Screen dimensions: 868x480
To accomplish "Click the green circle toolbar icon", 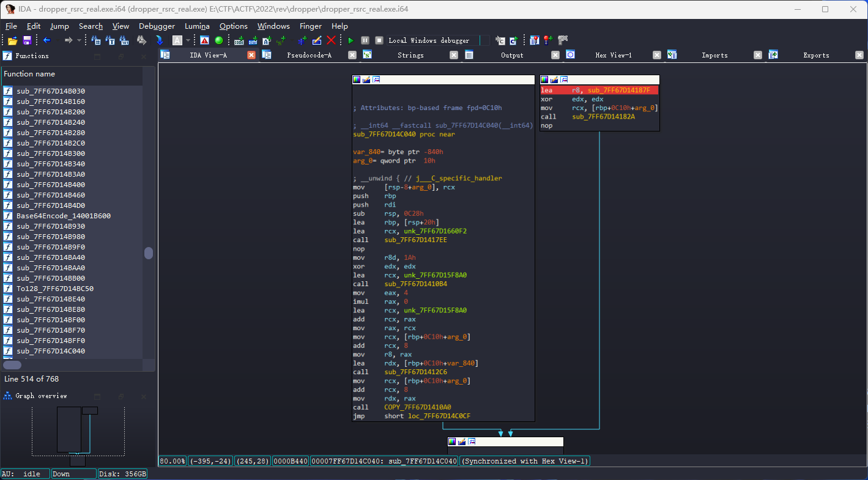I will click(219, 40).
